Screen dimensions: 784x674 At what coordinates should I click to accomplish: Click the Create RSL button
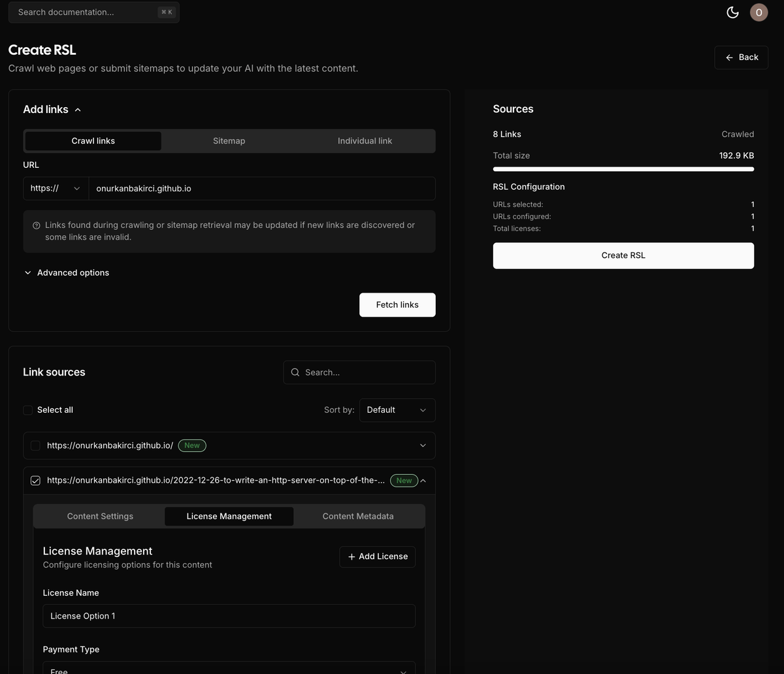pos(623,255)
